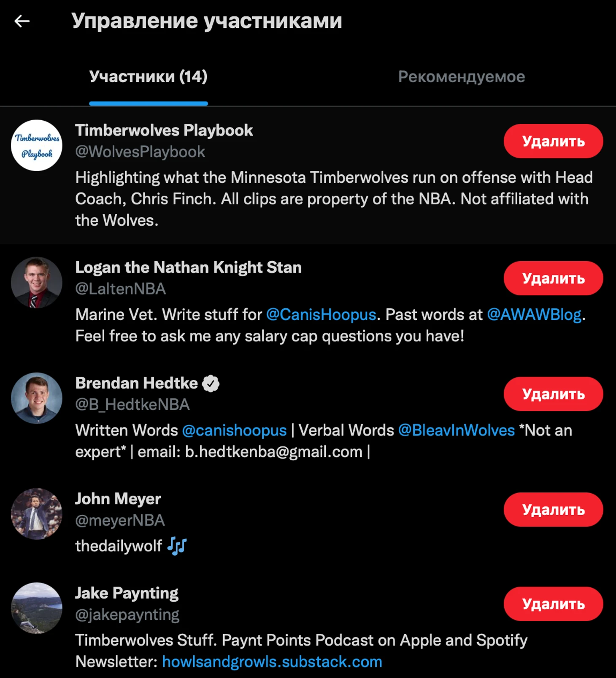Screen dimensions: 616x678
Task: Remove Brendan Hedtke from the list
Action: [553, 394]
